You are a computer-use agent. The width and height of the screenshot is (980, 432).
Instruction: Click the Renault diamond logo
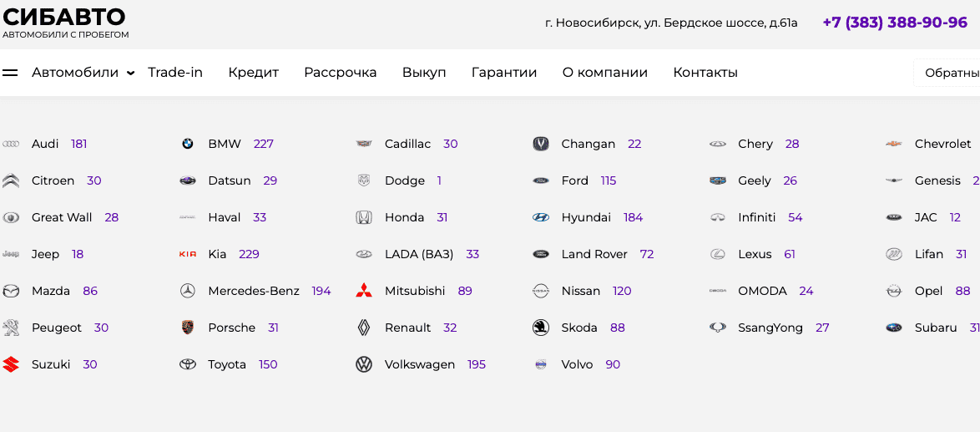[x=364, y=328]
